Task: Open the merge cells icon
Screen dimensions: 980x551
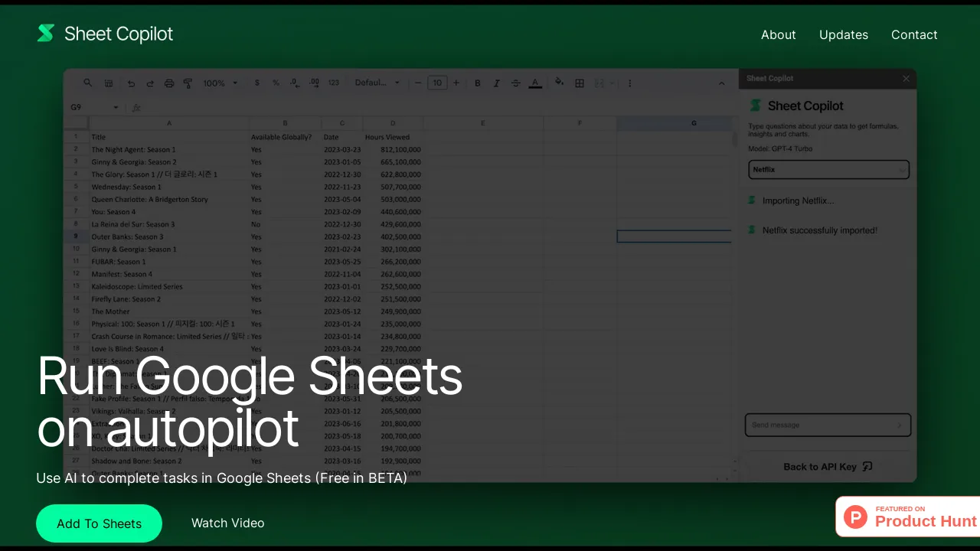Action: (598, 83)
